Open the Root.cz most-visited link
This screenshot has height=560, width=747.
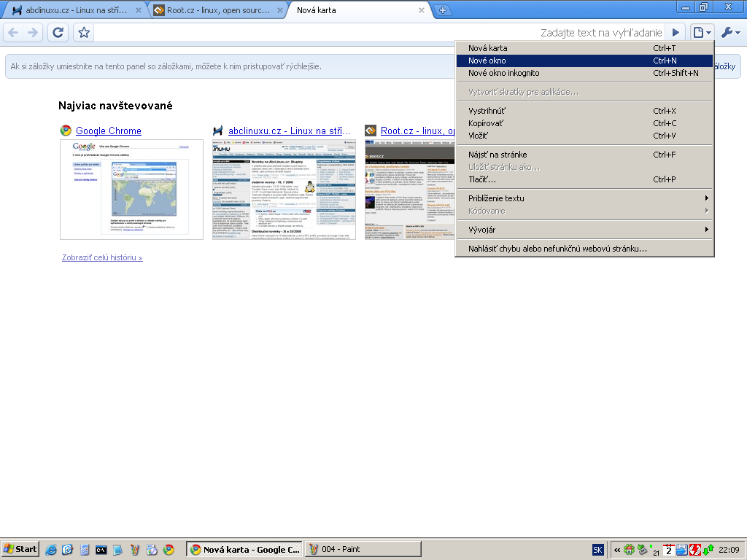coord(418,131)
